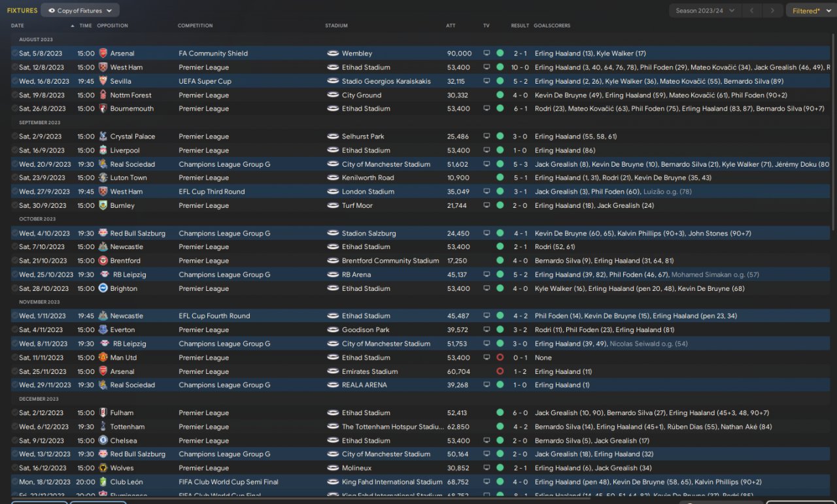Open the Filtered* filter dropdown
Screen dimensions: 837x504
click(x=810, y=10)
